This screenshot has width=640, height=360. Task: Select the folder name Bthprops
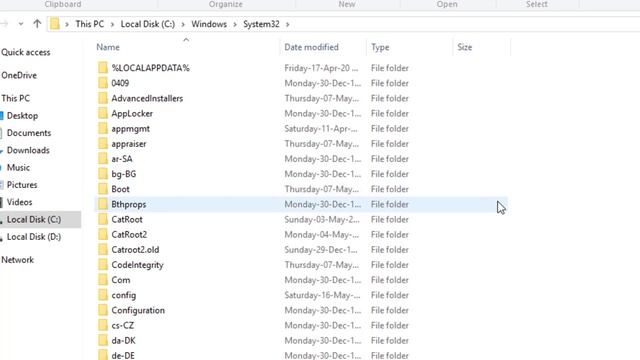[129, 204]
